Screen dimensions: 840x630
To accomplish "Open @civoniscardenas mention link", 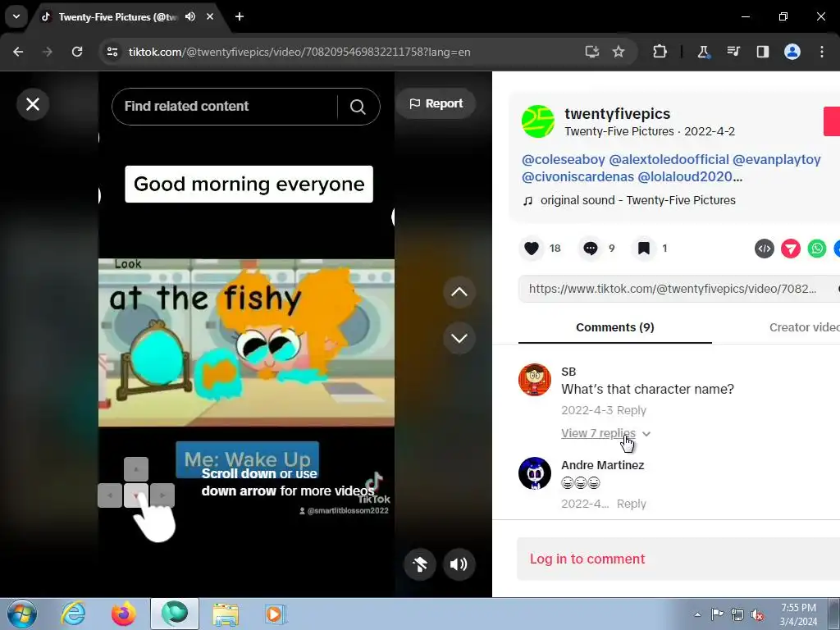I will pos(577,177).
